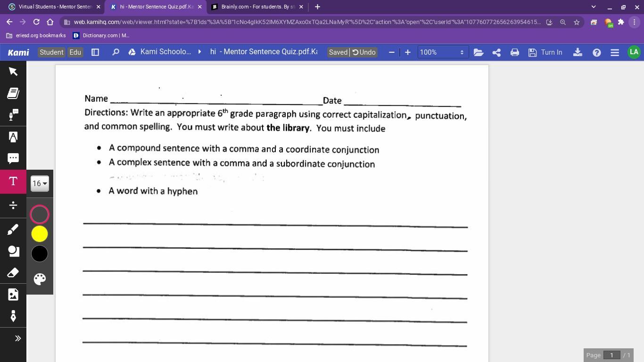Expand the Kami left toolbar
Screen dimensions: 644x362
coord(18,338)
